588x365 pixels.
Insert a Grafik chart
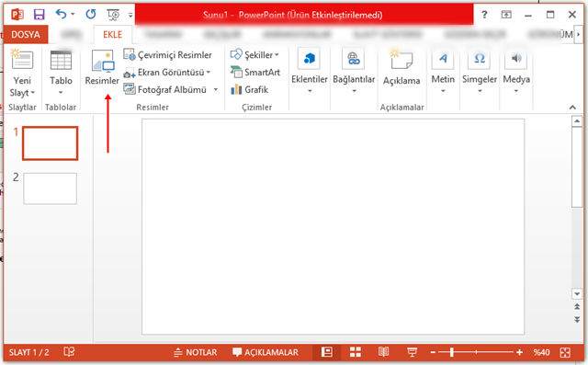pyautogui.click(x=249, y=90)
